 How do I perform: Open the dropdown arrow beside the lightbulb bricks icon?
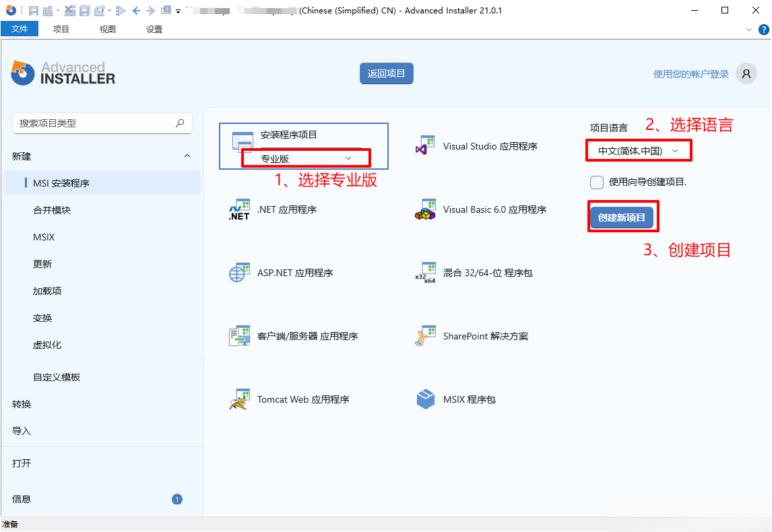click(x=109, y=11)
